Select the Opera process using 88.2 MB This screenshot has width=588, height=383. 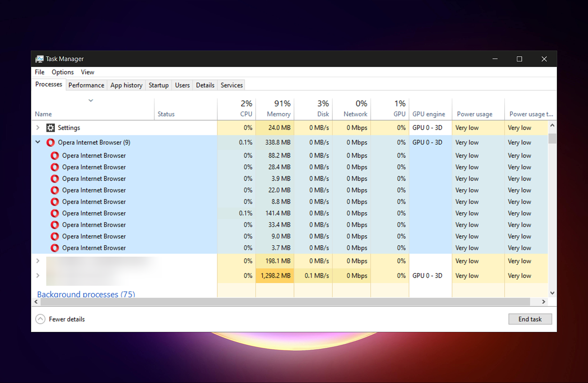290,156
